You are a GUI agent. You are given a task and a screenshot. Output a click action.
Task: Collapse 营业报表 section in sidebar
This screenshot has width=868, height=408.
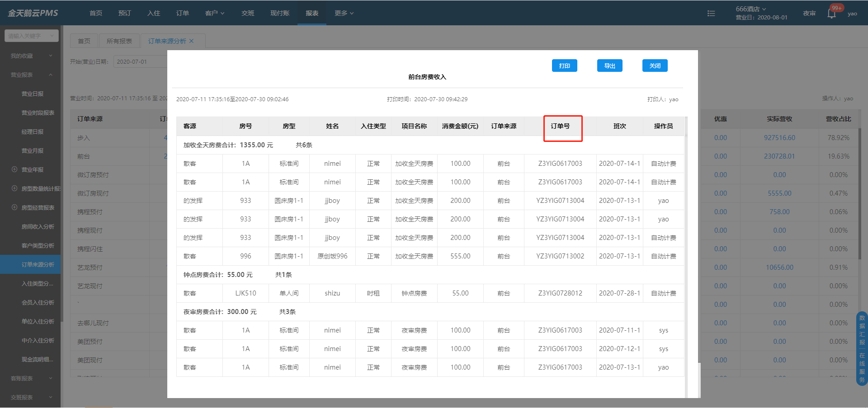pyautogui.click(x=31, y=75)
